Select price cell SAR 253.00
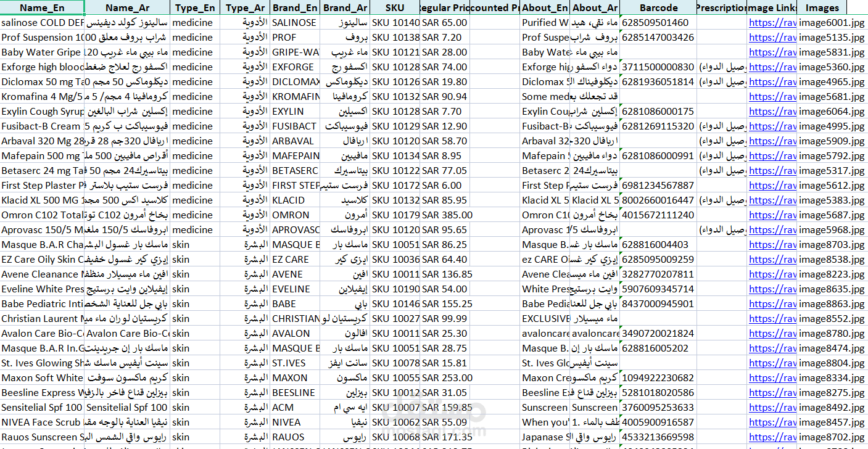 pyautogui.click(x=445, y=378)
